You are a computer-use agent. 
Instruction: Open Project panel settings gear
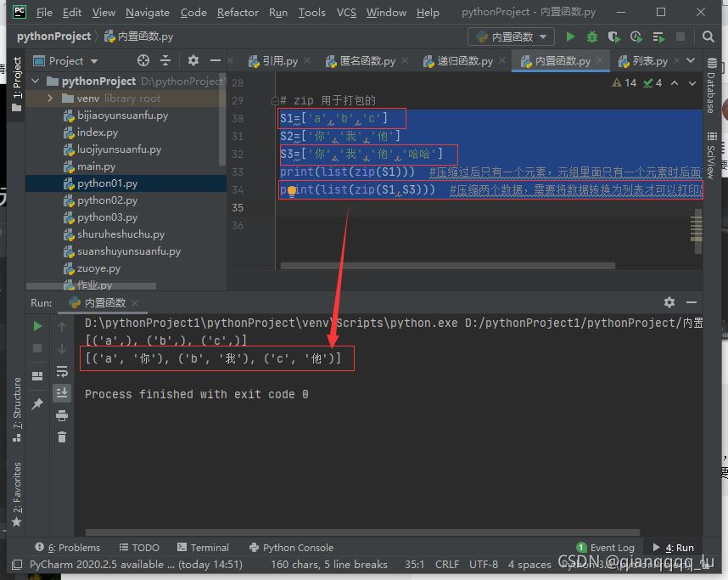tap(193, 60)
